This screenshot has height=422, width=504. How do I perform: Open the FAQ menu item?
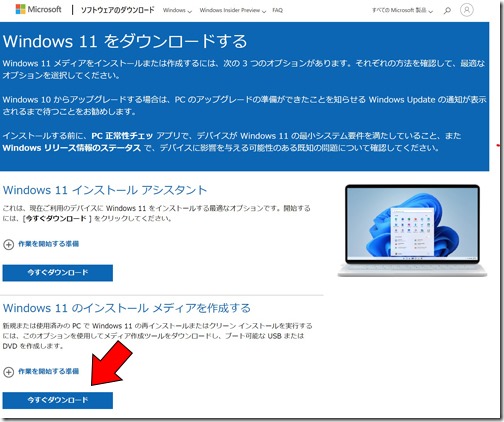coord(277,10)
